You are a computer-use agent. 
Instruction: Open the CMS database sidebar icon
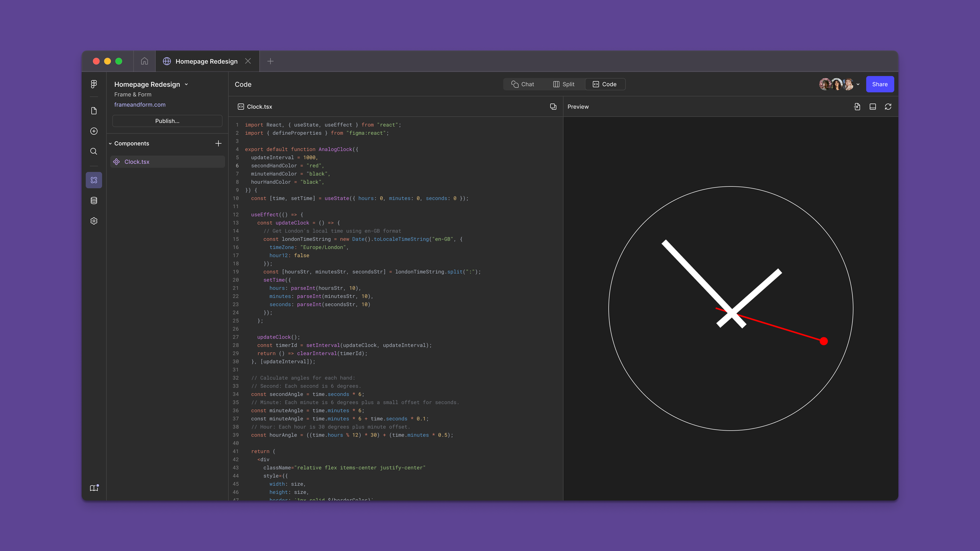pyautogui.click(x=94, y=201)
